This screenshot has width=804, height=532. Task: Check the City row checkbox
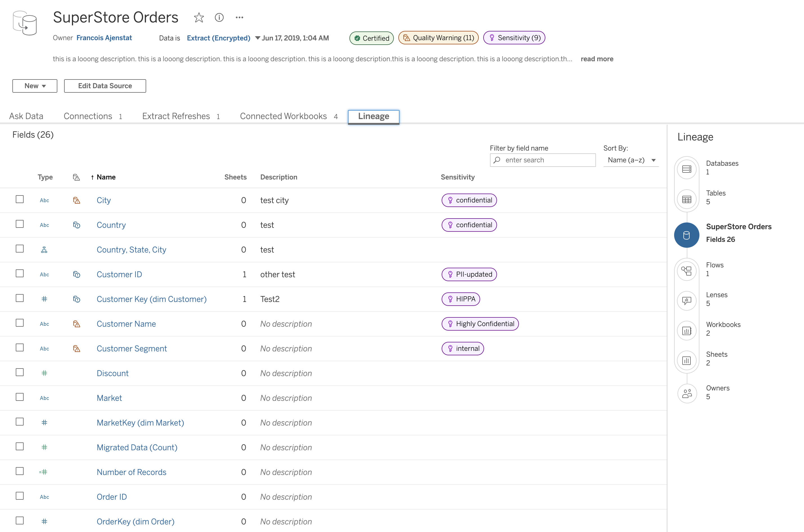pyautogui.click(x=20, y=199)
